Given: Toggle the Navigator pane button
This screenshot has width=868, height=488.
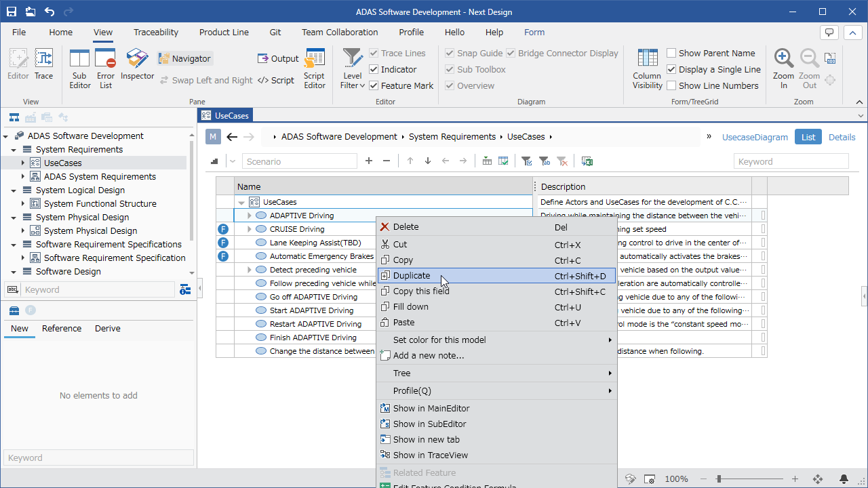Looking at the screenshot, I should (185, 59).
